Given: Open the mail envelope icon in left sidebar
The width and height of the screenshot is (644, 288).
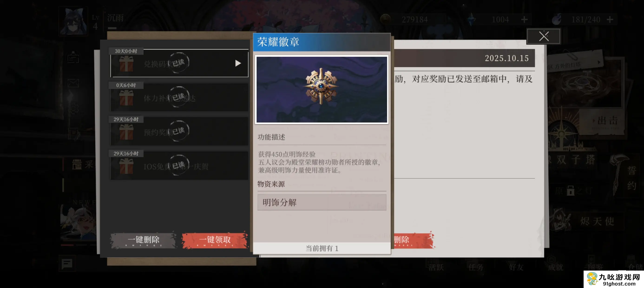Looking at the screenshot, I should (x=73, y=83).
